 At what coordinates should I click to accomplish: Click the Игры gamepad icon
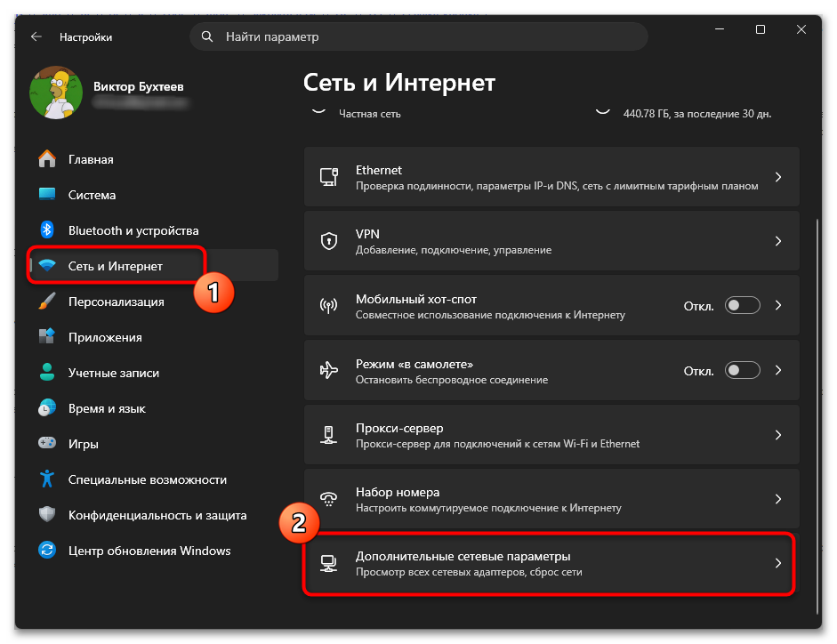pyautogui.click(x=47, y=443)
